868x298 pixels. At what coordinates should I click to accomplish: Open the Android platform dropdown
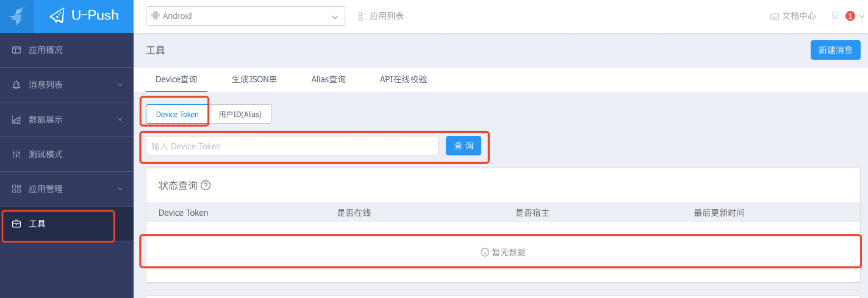[245, 16]
